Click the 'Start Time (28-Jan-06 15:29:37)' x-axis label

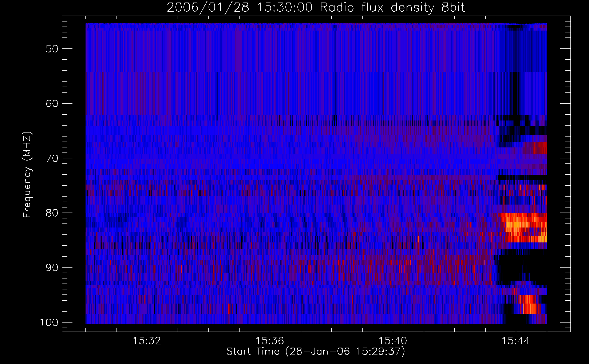316,352
